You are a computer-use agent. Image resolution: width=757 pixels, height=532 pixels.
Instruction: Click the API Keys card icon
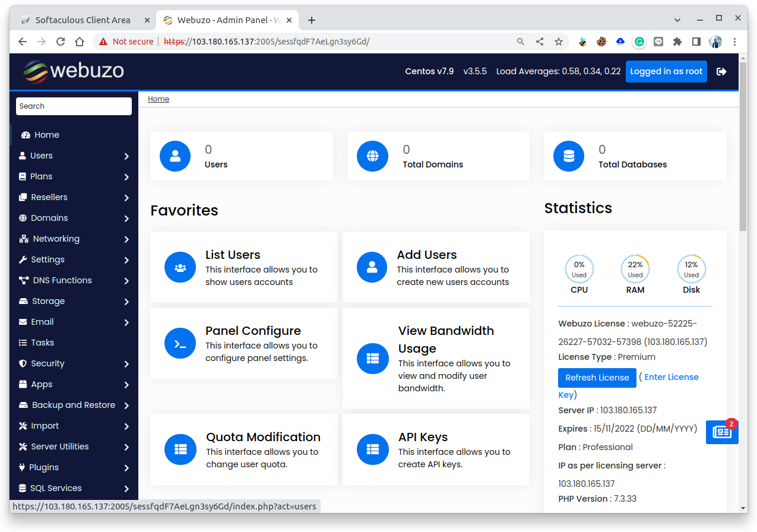372,449
